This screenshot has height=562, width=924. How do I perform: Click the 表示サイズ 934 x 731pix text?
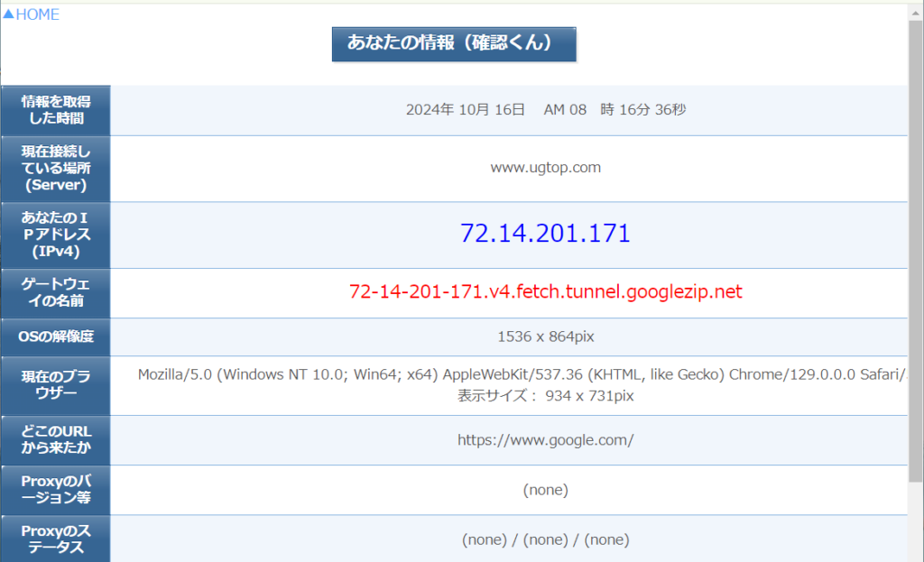(545, 396)
